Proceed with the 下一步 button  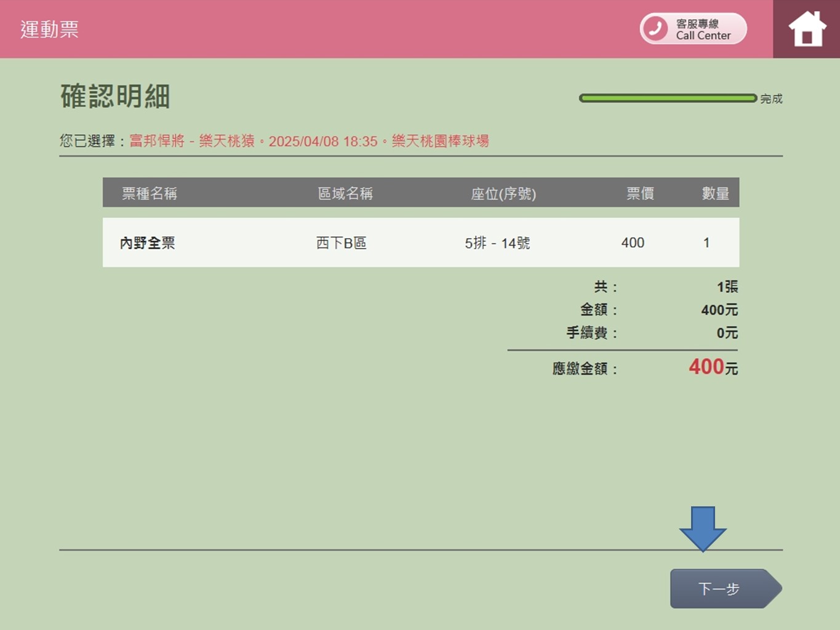[x=726, y=589]
